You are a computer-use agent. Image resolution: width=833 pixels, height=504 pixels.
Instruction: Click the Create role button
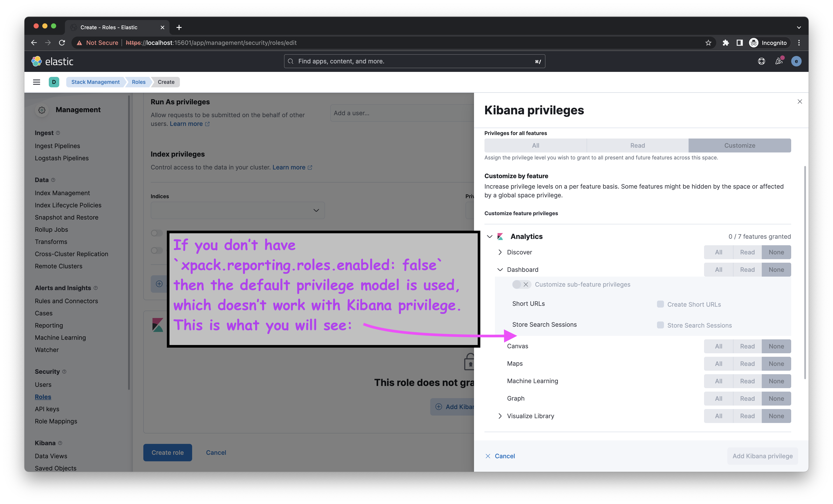tap(167, 452)
